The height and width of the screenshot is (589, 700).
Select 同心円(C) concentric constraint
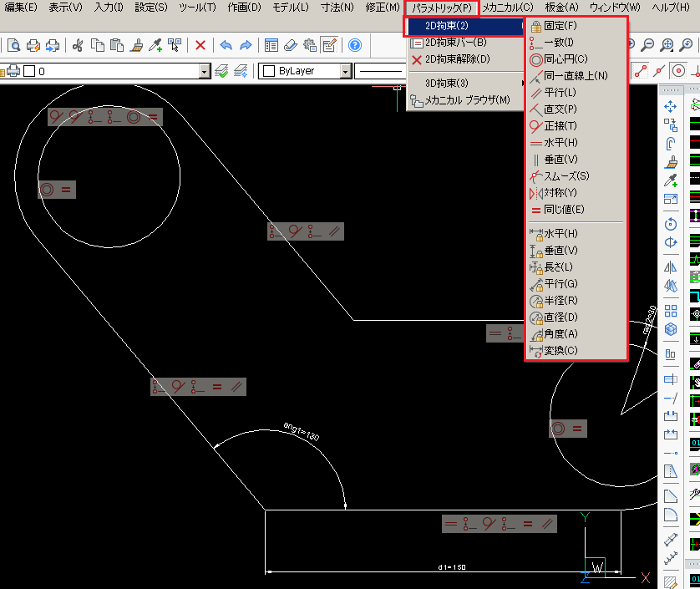pos(566,58)
